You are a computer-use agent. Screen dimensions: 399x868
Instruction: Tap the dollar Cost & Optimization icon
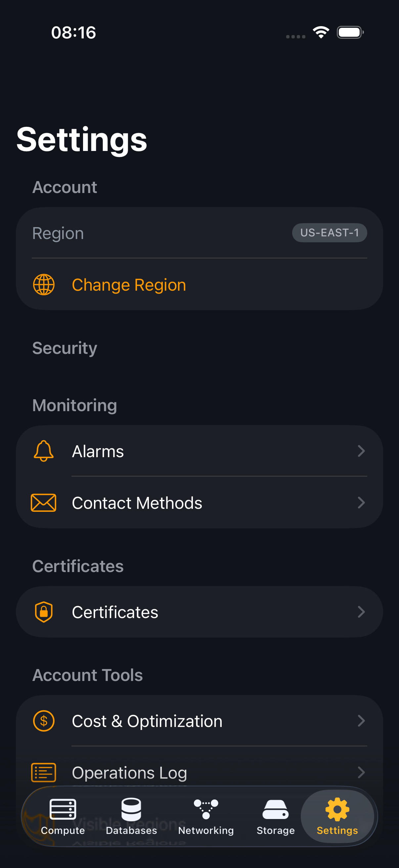pyautogui.click(x=44, y=721)
